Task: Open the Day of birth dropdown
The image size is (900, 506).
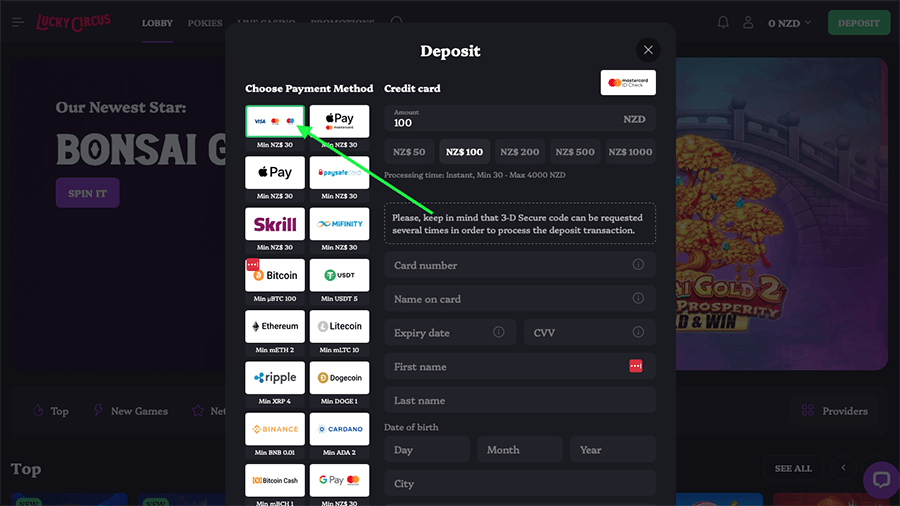Action: 427,449
